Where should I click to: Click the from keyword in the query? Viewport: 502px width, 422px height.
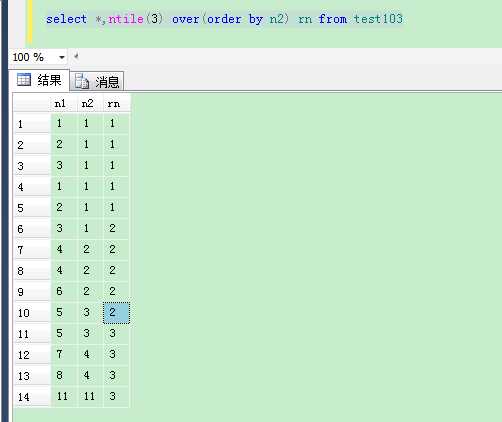tap(333, 19)
